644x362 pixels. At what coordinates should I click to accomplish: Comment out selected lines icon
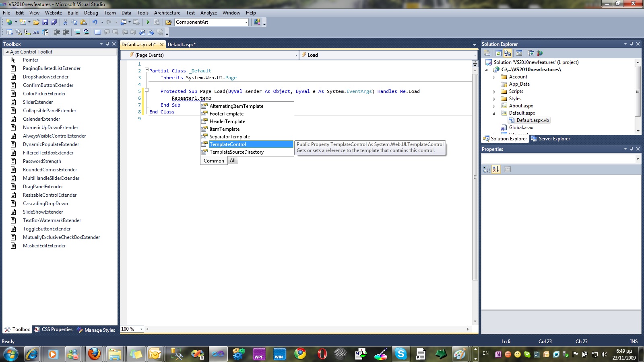[x=77, y=32]
